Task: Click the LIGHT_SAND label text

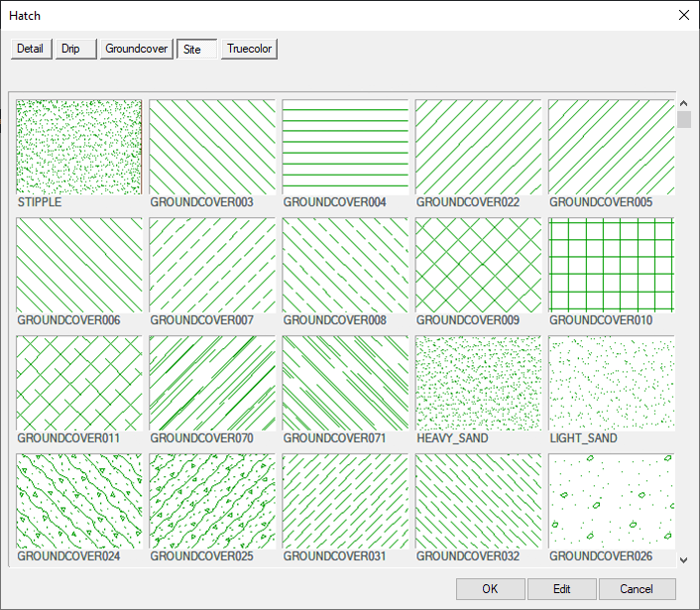Action: (583, 438)
